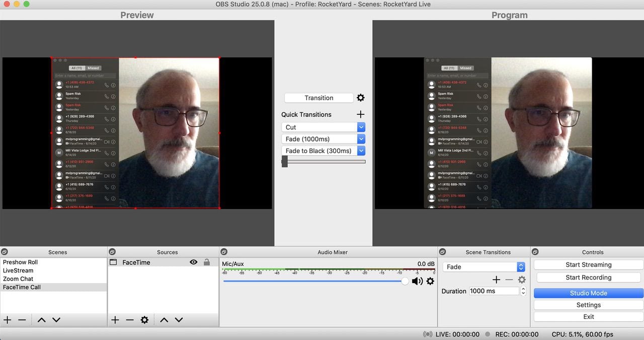Screen dimensions: 644x340
Task: Toggle lock on the FaceTime source
Action: pos(206,262)
